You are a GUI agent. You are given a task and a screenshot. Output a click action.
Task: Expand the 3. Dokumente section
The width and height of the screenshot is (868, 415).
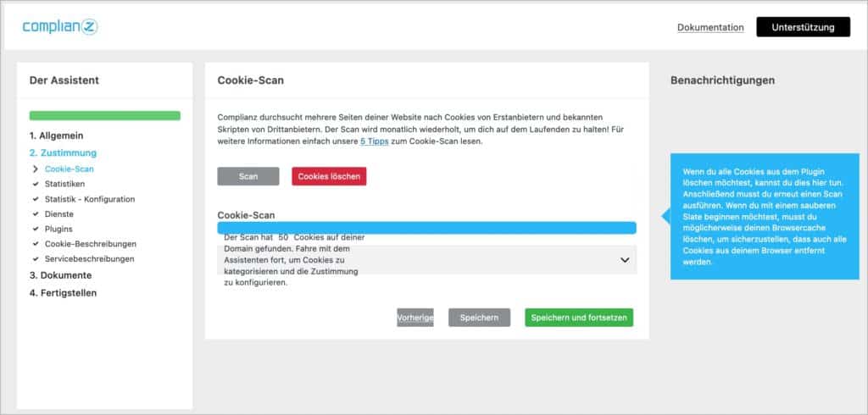pos(61,275)
